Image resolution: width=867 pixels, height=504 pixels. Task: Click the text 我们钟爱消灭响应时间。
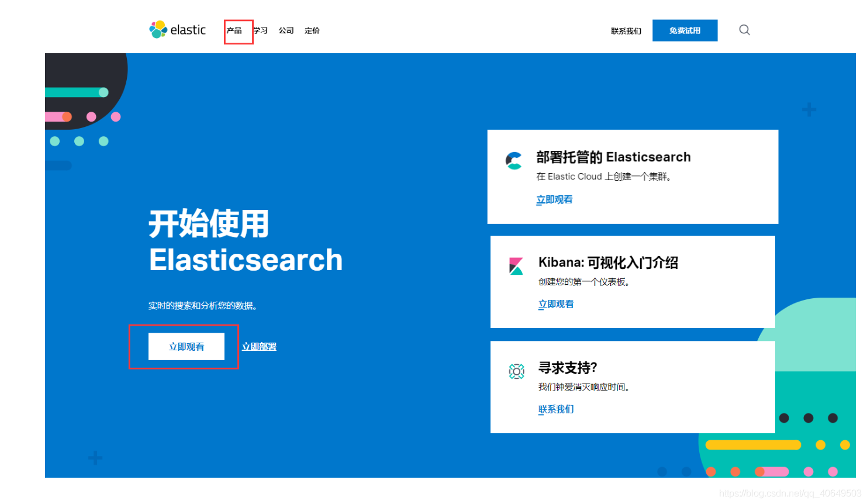584,387
